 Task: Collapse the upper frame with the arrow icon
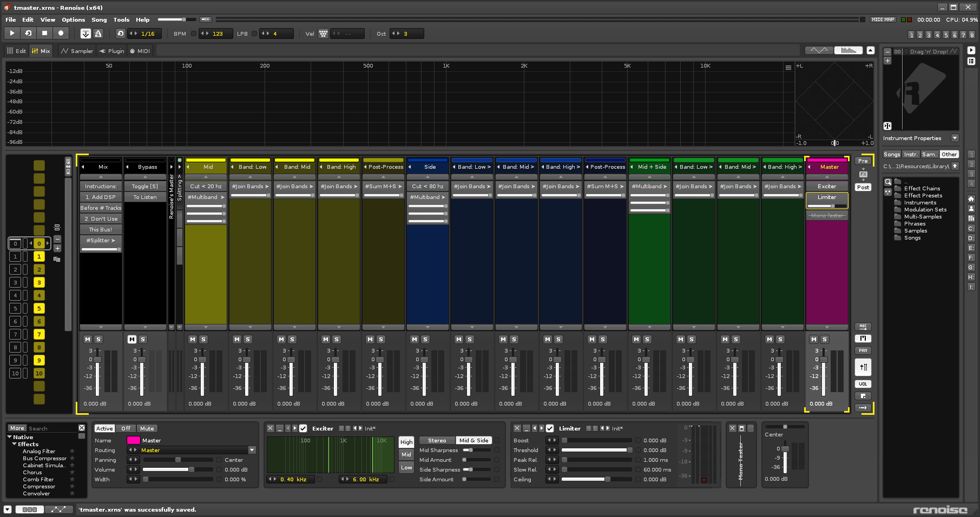870,50
